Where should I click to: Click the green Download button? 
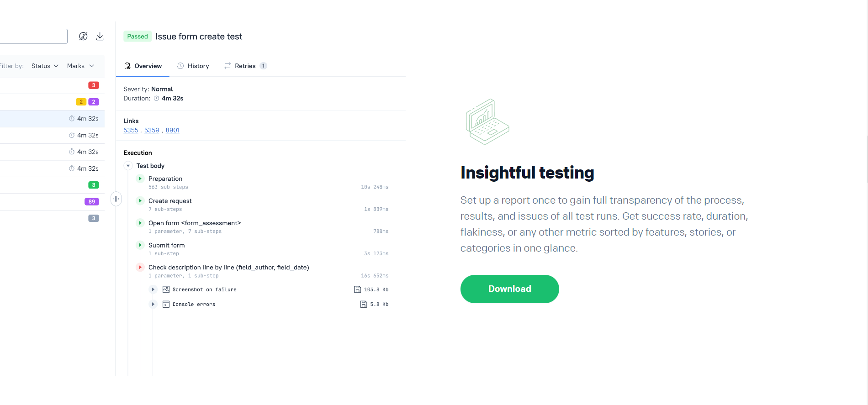[510, 289]
